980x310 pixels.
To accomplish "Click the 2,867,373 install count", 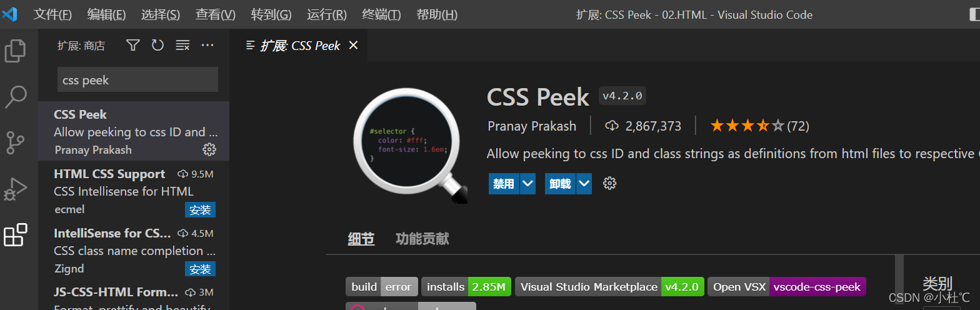I will [x=653, y=126].
